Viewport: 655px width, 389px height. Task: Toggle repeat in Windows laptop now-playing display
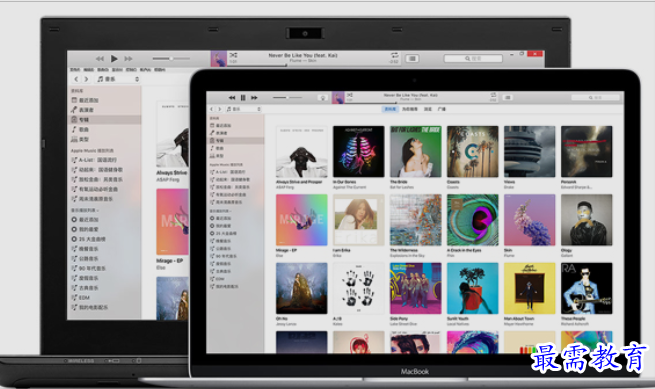(x=394, y=55)
